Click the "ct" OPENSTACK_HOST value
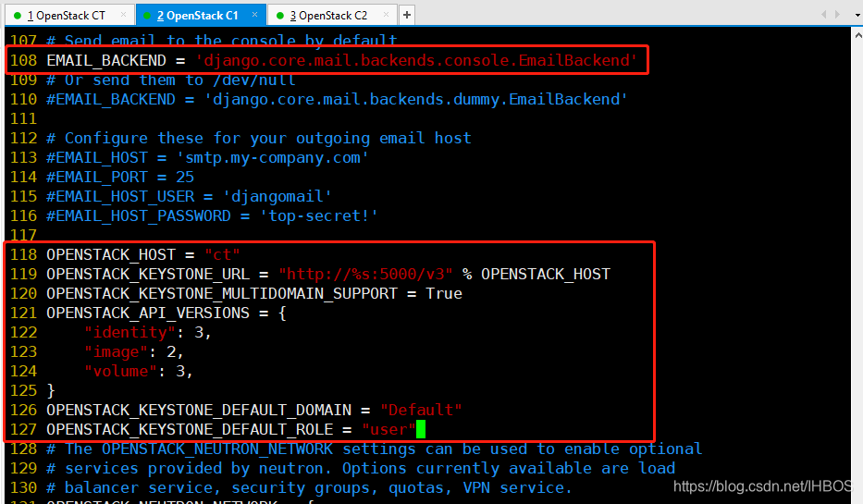 [x=222, y=254]
